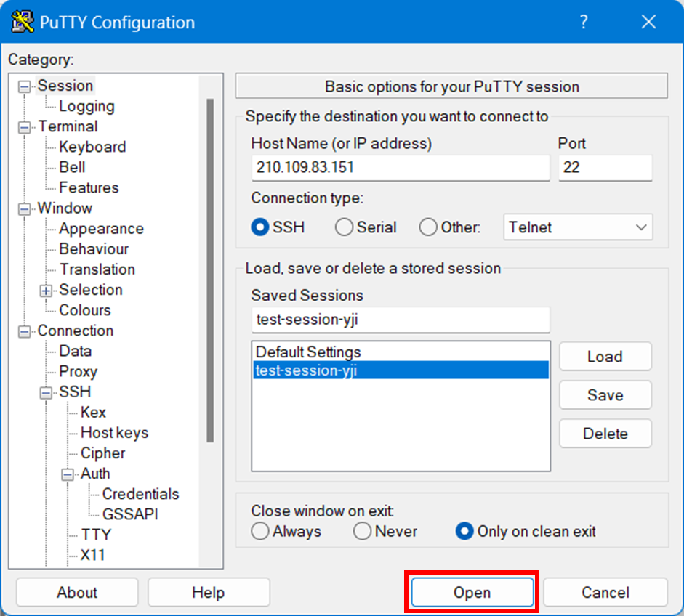Click the PuTTY icon in title bar

click(23, 22)
